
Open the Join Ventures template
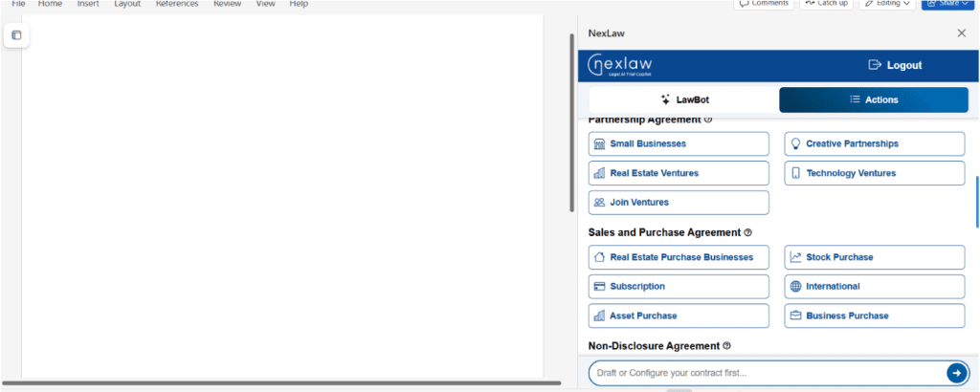[x=679, y=203]
